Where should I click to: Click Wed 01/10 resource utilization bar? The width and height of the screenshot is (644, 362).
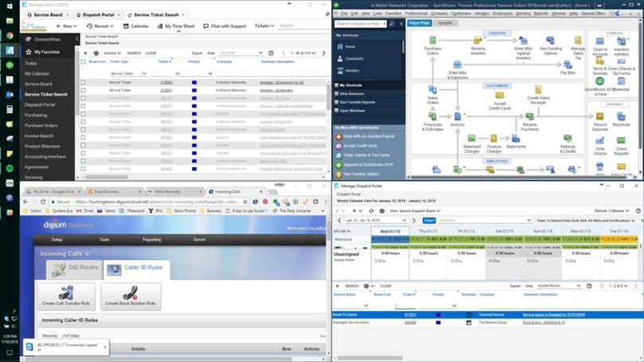390,239
